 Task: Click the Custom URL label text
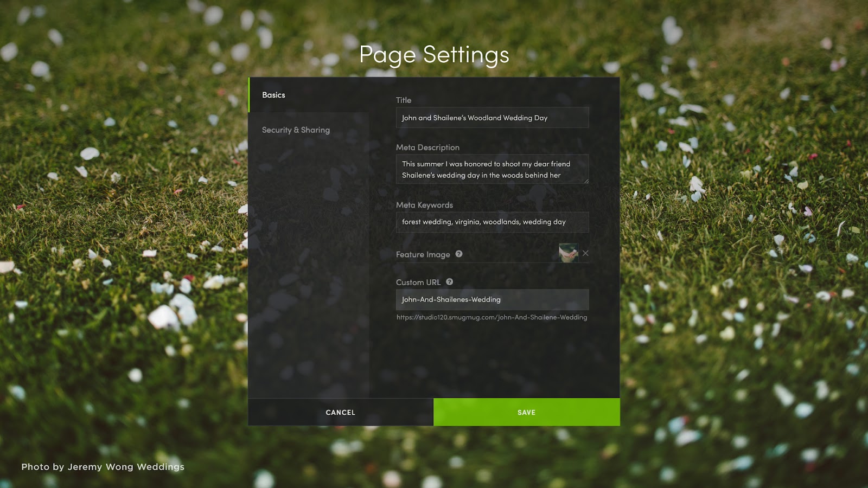[418, 282]
